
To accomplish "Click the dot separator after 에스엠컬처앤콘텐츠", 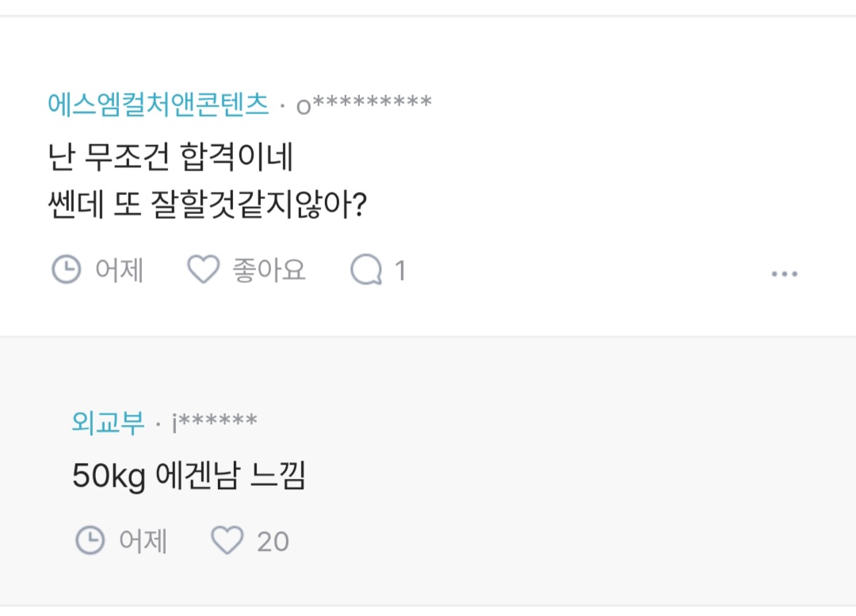I will pos(282,105).
